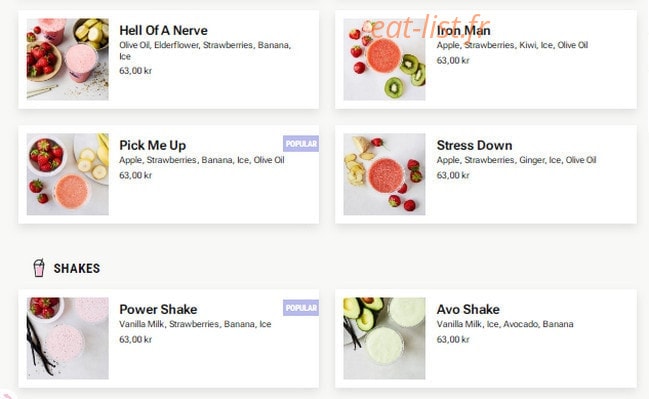This screenshot has height=399, width=649.
Task: Click the Avo Shake price 63,00 kr
Action: point(453,339)
